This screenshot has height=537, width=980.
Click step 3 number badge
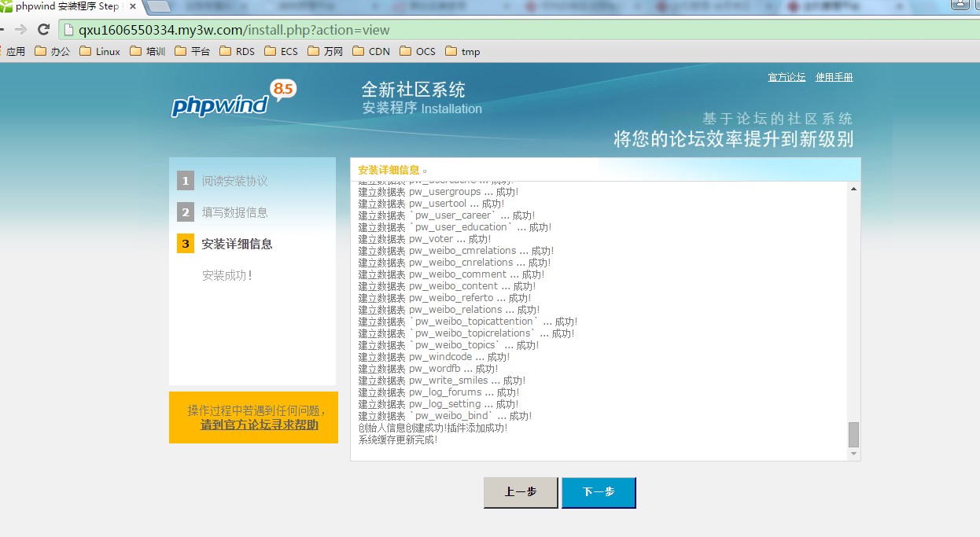186,244
